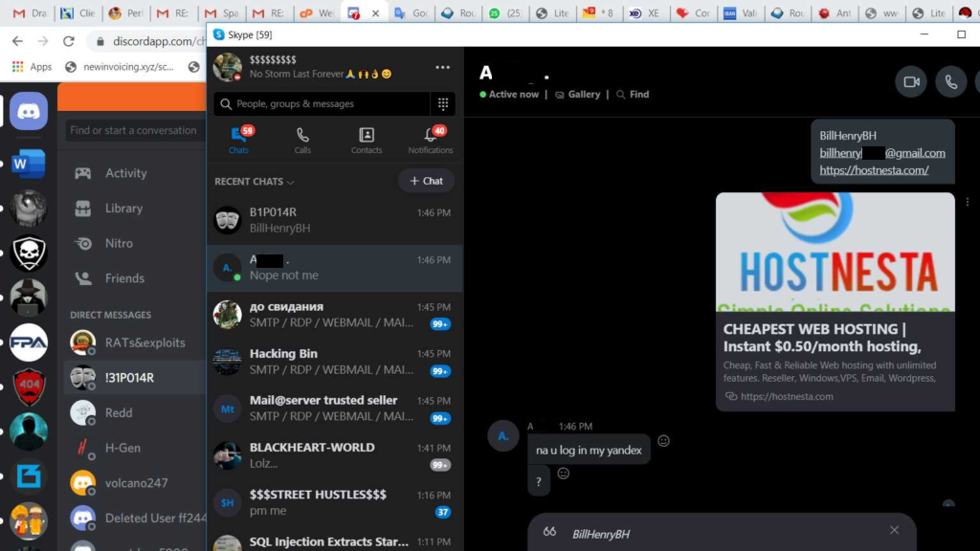The width and height of the screenshot is (980, 551).
Task: Click the Discord home logo button
Action: click(x=28, y=111)
